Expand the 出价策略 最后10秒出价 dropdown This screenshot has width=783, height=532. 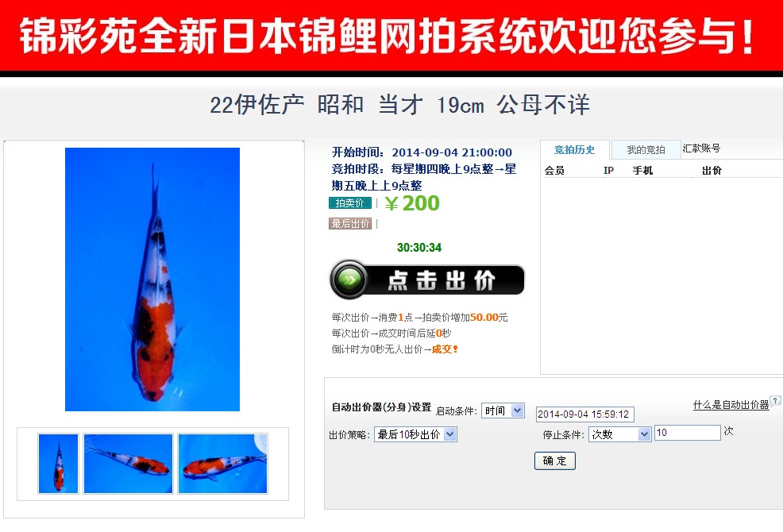coord(415,434)
